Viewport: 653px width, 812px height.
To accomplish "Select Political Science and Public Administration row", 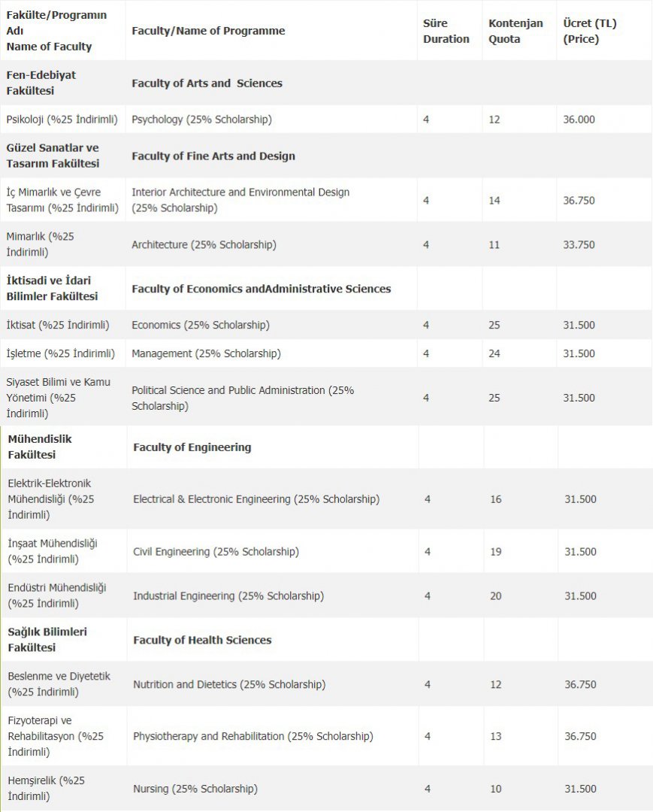I will tap(243, 398).
